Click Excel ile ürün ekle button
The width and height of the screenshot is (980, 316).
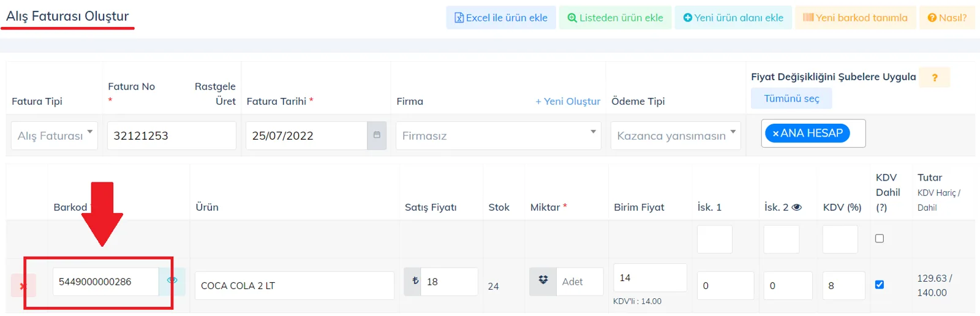click(501, 18)
